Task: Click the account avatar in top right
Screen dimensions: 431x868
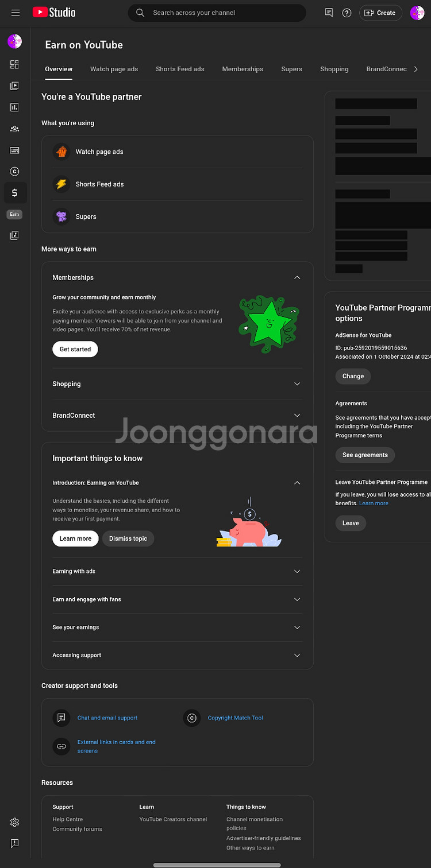Action: [417, 13]
